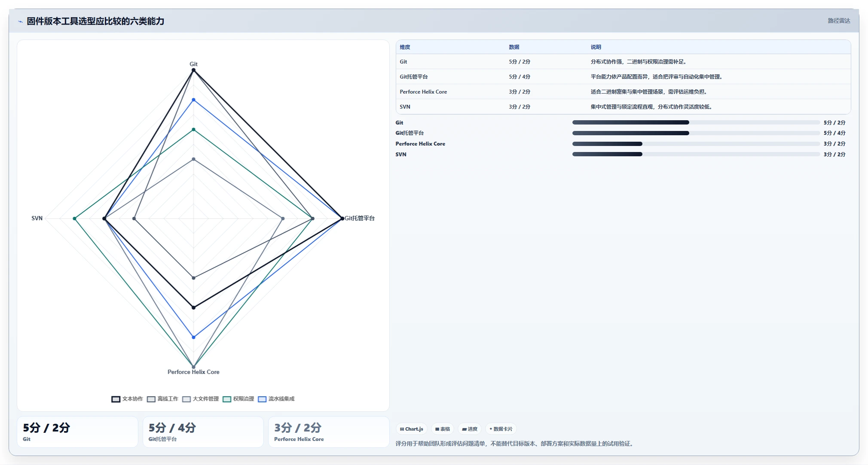This screenshot has height=465, width=868.
Task: Click the Git托管平台 label beside the progress bars
Action: (x=410, y=133)
